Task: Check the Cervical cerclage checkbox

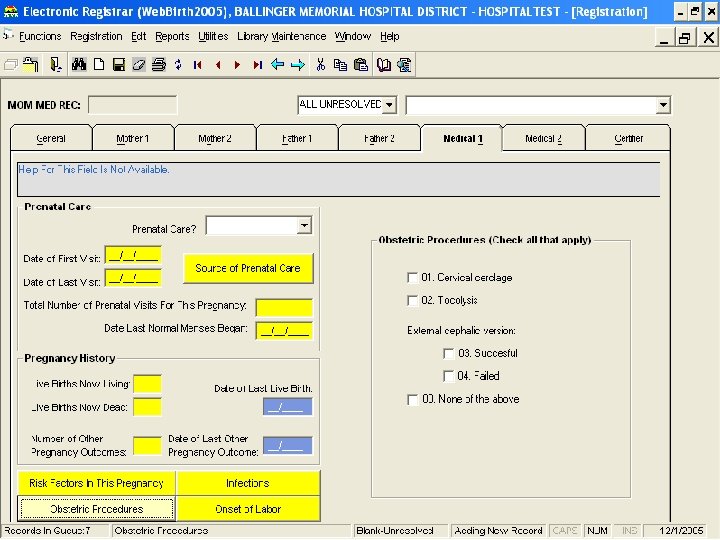Action: coord(413,277)
